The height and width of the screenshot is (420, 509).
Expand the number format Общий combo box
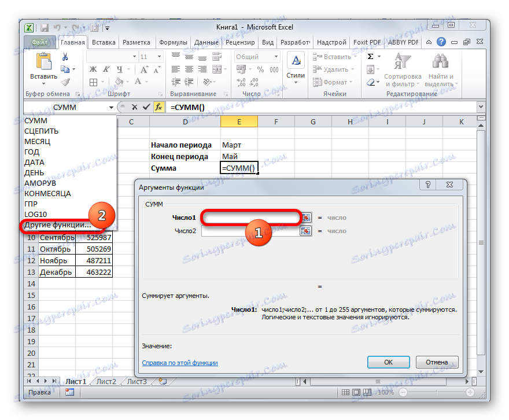[276, 57]
